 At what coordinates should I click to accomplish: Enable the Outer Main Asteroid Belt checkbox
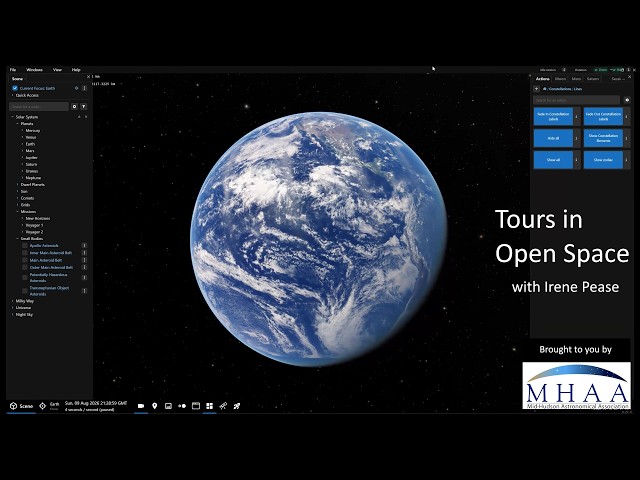(x=25, y=267)
